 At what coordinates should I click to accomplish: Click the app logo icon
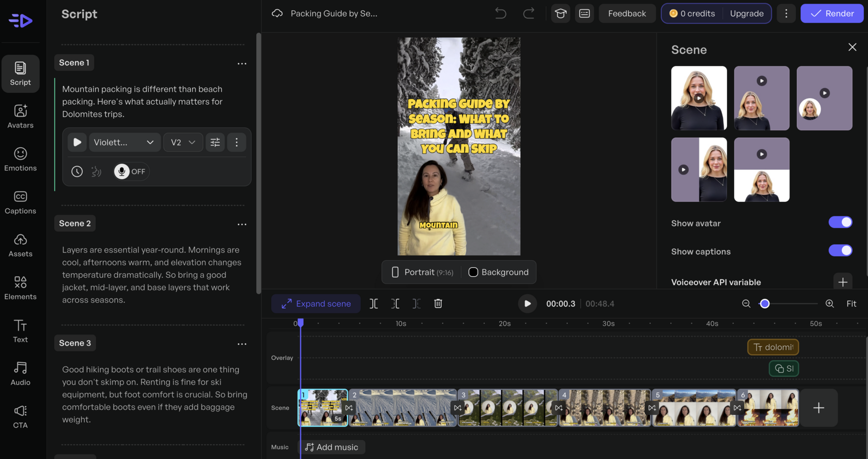21,21
